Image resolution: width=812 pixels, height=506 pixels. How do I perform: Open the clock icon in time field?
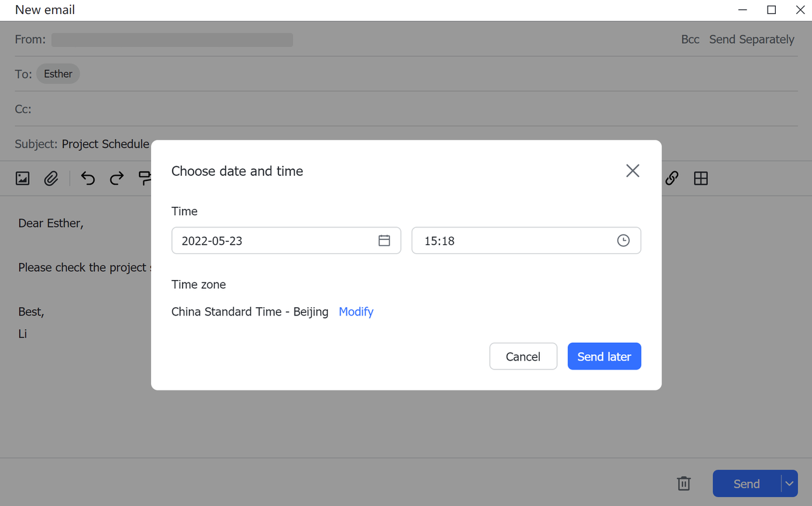624,241
